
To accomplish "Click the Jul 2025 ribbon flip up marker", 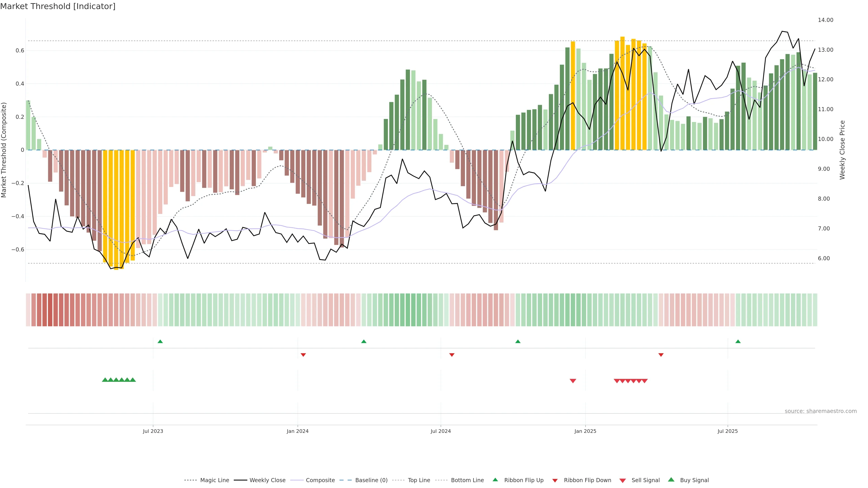I will [x=738, y=342].
